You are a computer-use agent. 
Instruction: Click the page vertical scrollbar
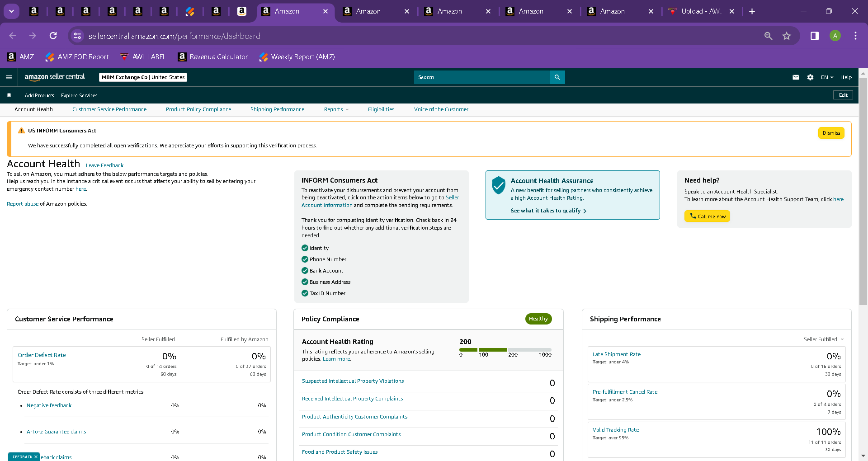[863, 192]
